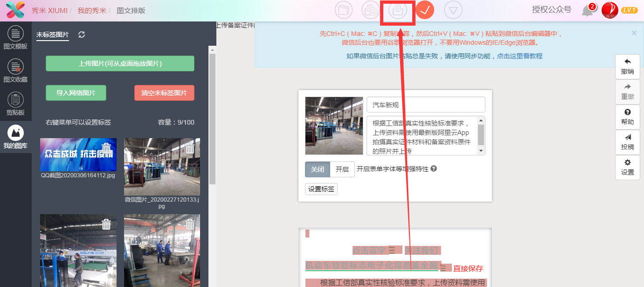Switch to the 未标签图片 tab
The width and height of the screenshot is (644, 287).
click(x=53, y=35)
